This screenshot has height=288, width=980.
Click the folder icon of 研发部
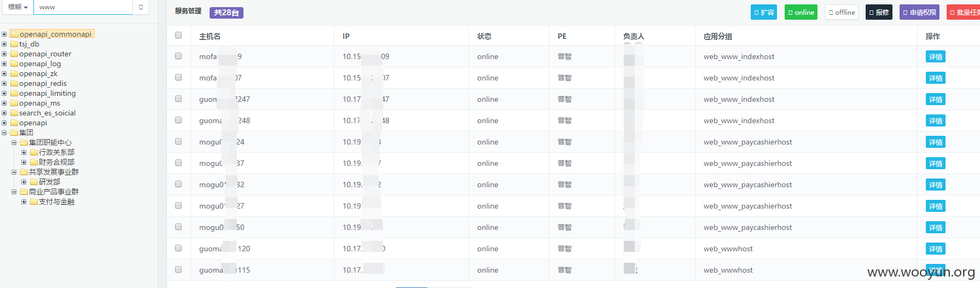click(34, 182)
